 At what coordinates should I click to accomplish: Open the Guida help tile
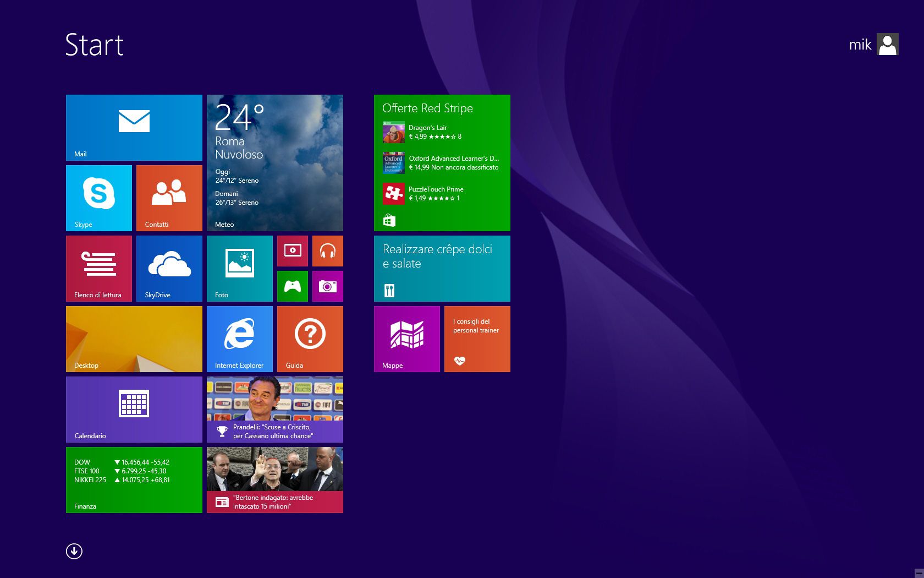point(310,339)
